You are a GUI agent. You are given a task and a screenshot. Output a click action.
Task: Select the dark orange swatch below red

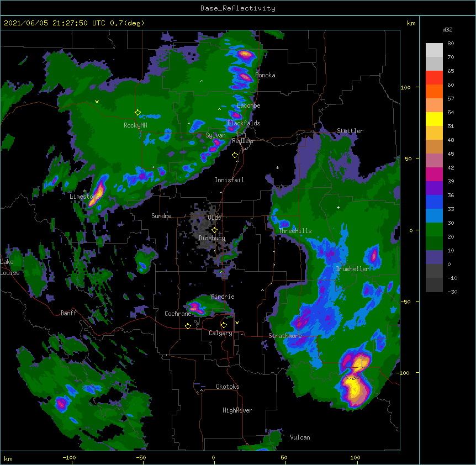pos(434,91)
